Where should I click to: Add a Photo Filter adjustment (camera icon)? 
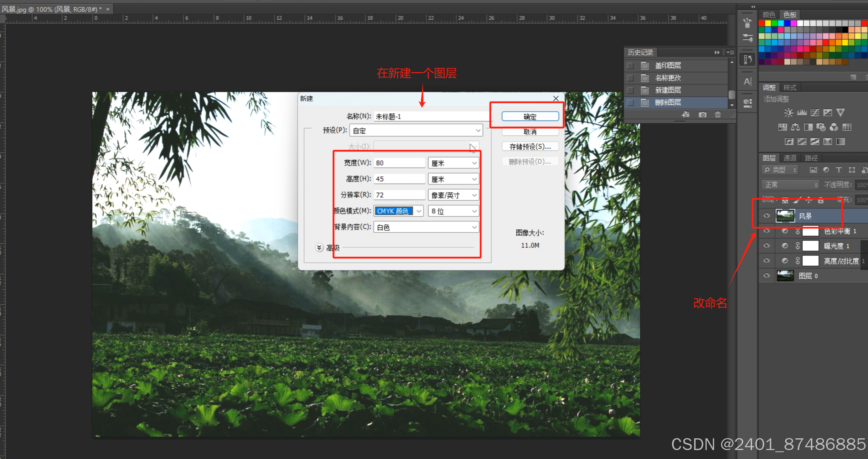click(821, 127)
